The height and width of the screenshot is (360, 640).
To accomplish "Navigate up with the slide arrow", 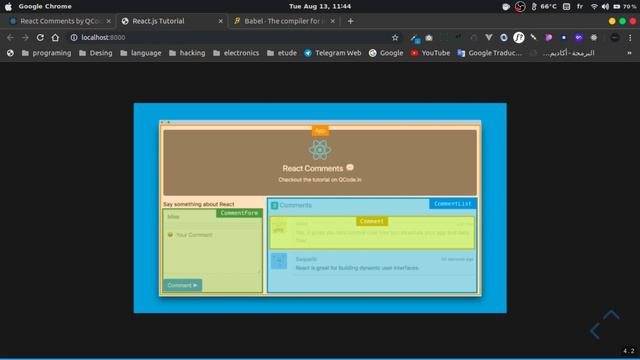I will coord(611,314).
